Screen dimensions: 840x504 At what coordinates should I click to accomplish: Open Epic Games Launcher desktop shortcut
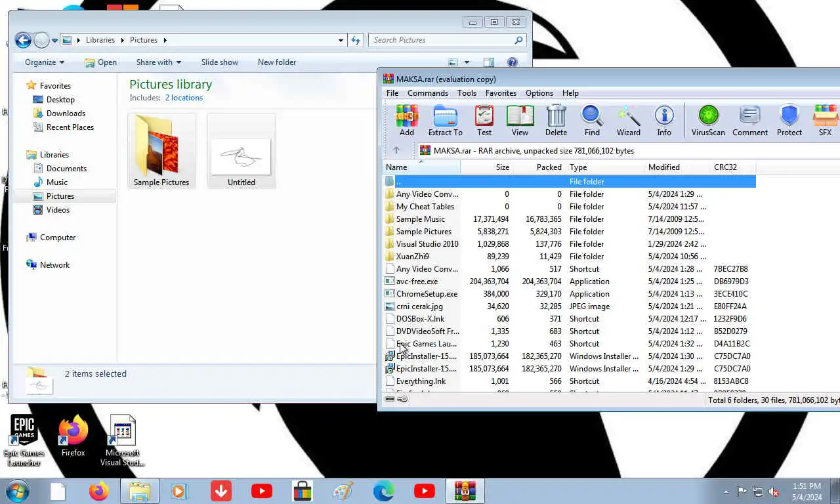pyautogui.click(x=24, y=440)
